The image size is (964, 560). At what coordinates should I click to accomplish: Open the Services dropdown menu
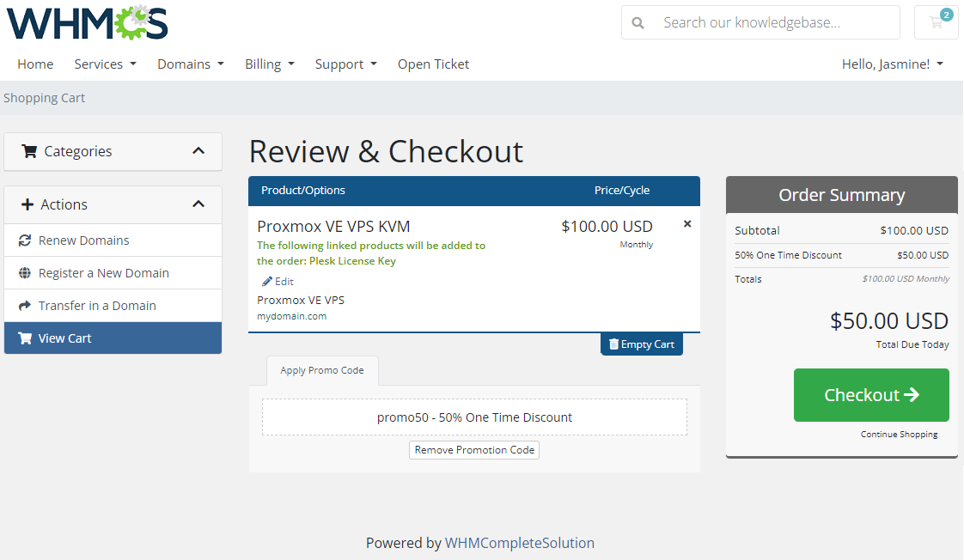click(105, 64)
